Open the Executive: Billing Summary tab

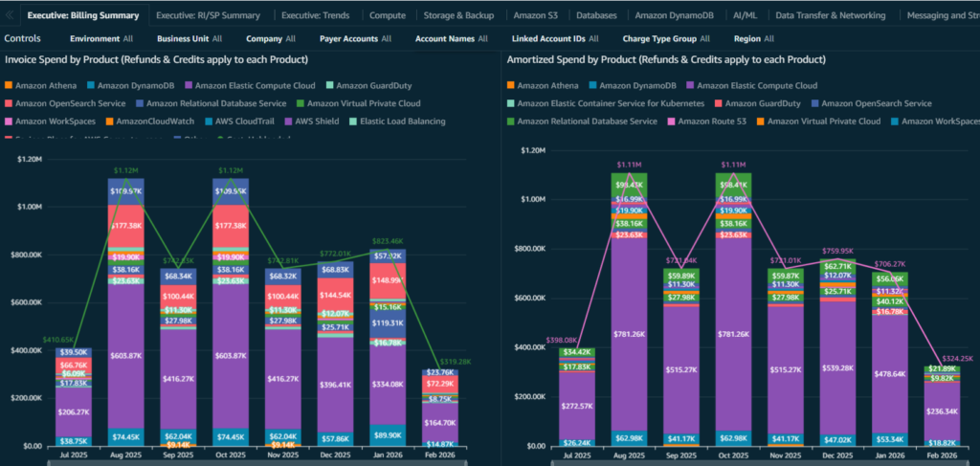coord(84,15)
